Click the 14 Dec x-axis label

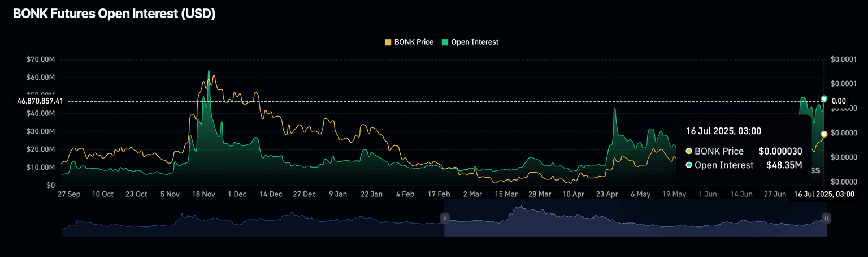pos(271,194)
